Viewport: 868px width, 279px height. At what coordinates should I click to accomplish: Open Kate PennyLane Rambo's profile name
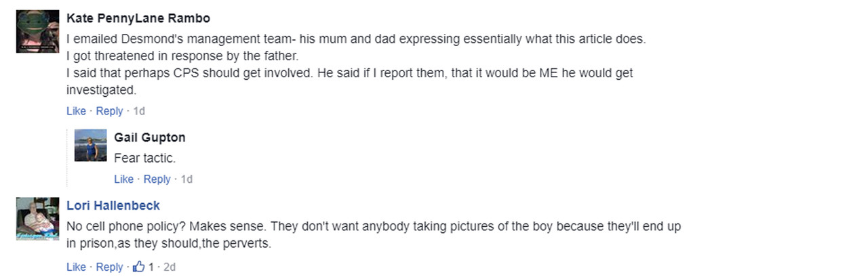point(138,18)
